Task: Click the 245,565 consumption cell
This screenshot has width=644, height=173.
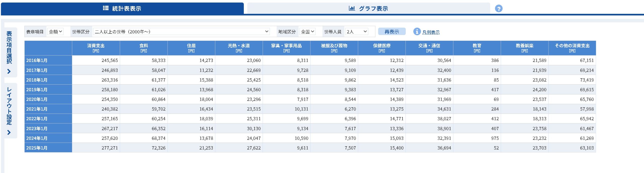Action: (x=96, y=60)
